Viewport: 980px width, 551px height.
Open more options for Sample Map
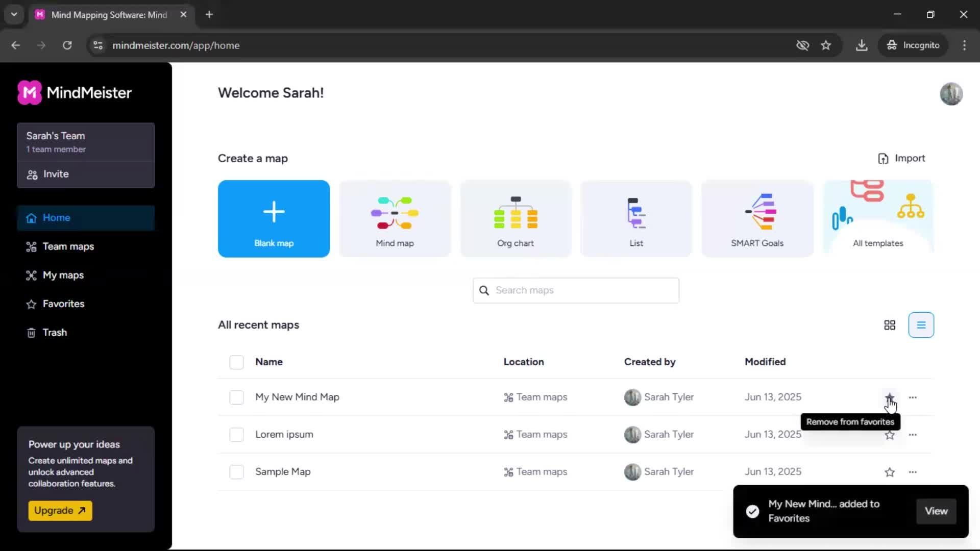coord(913,472)
